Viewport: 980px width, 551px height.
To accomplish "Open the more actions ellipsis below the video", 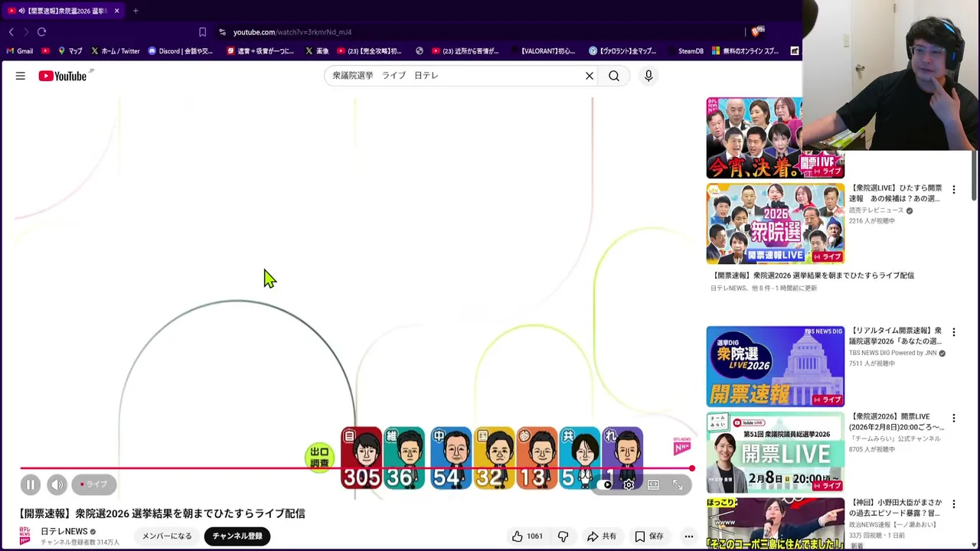I will [689, 536].
